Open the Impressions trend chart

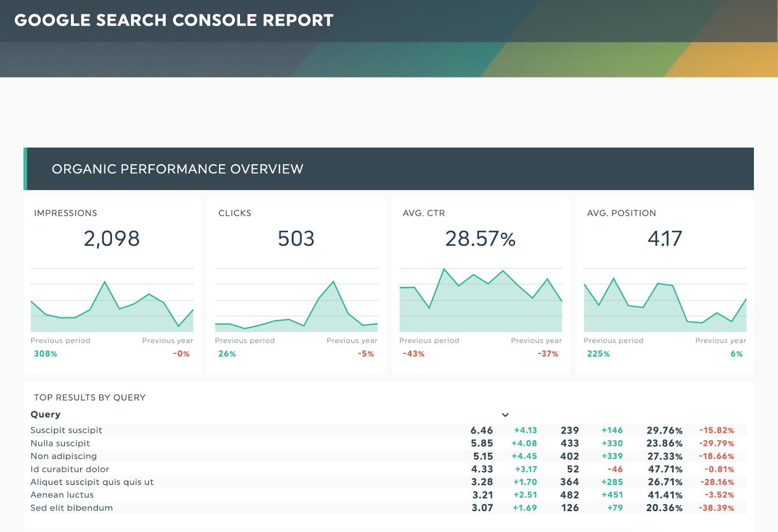(x=112, y=304)
